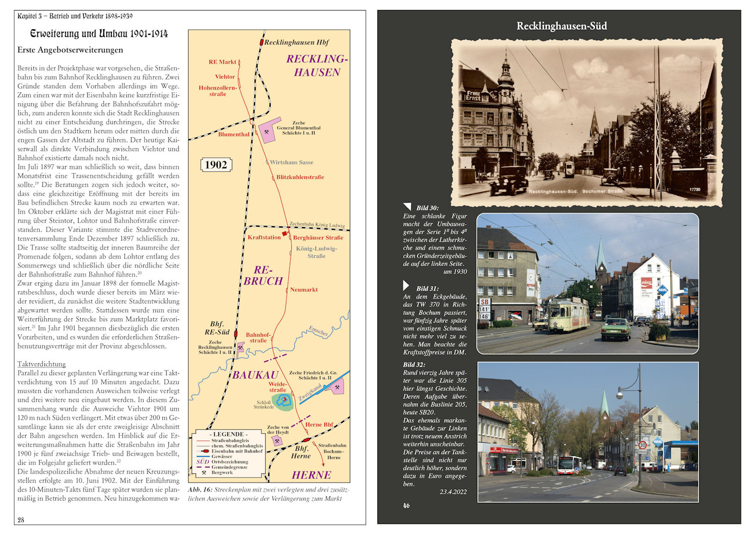The width and height of the screenshot is (756, 534).
Task: Click the Bergwerk symbol in the map legend
Action: (x=204, y=473)
